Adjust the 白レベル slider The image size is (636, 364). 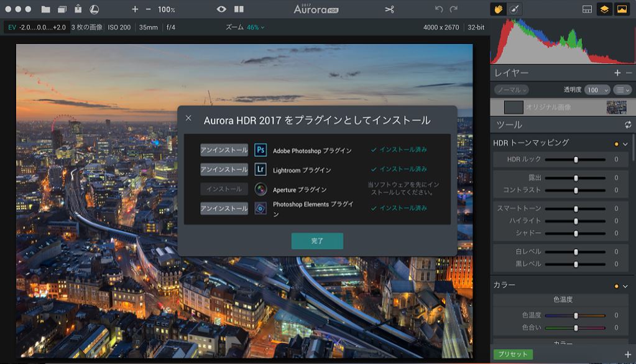(575, 252)
